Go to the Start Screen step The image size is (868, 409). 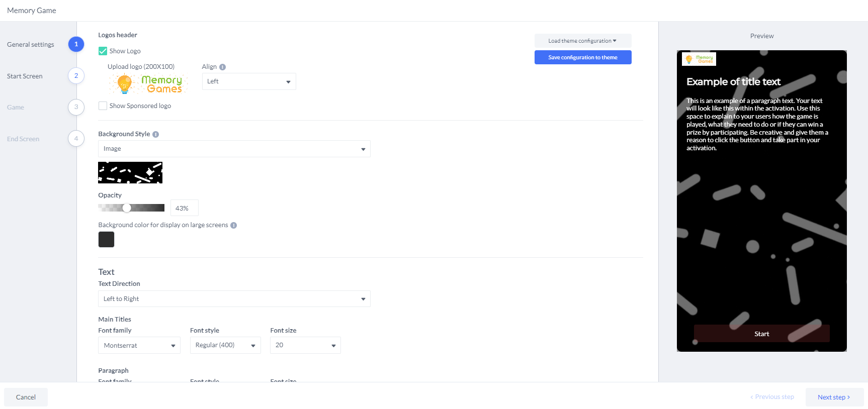click(x=25, y=76)
